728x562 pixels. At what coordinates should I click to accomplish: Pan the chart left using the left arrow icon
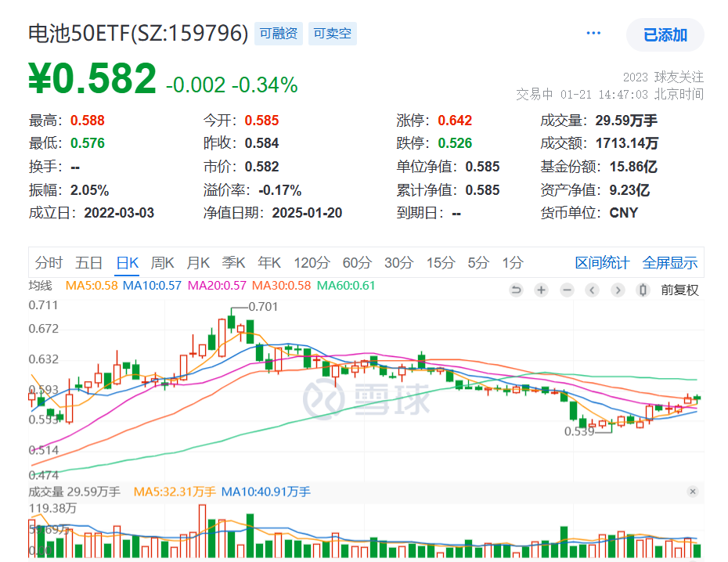click(592, 290)
